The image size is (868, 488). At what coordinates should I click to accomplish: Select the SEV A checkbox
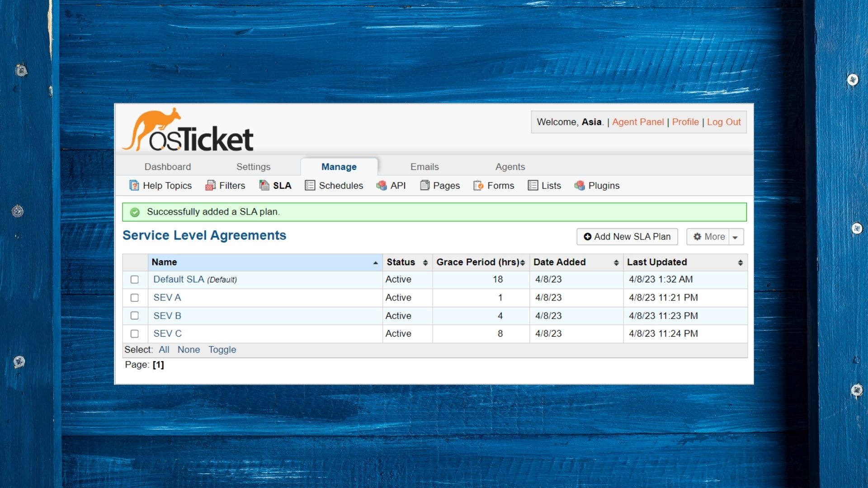pyautogui.click(x=135, y=298)
